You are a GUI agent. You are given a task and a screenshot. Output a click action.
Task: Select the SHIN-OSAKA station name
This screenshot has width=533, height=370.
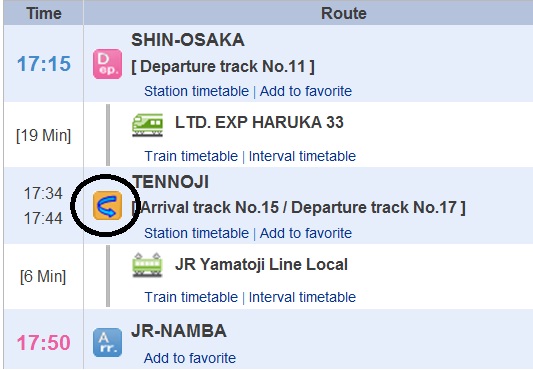[x=188, y=40]
